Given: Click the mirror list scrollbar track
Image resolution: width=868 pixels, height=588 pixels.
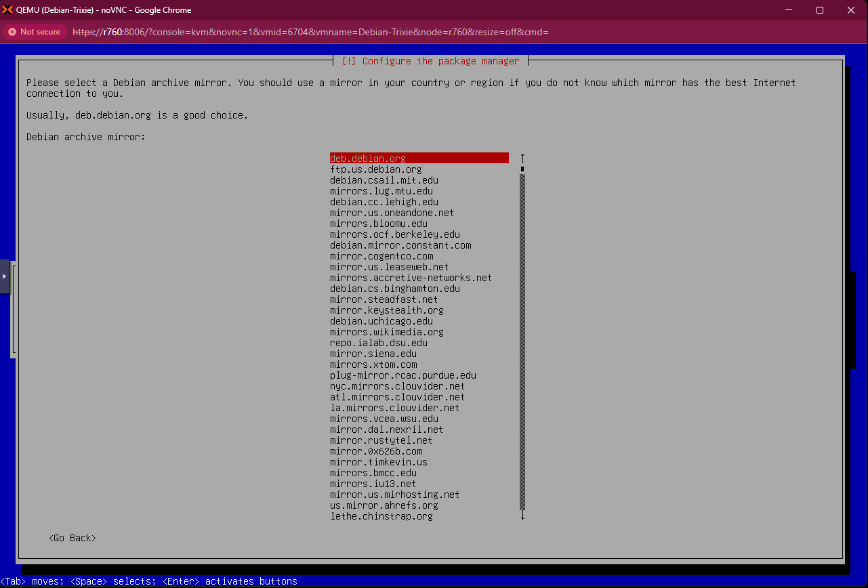Looking at the screenshot, I should pyautogui.click(x=522, y=339).
